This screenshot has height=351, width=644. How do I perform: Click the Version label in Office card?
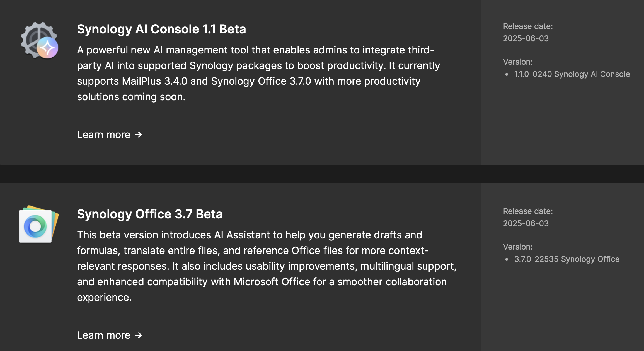[x=518, y=247]
